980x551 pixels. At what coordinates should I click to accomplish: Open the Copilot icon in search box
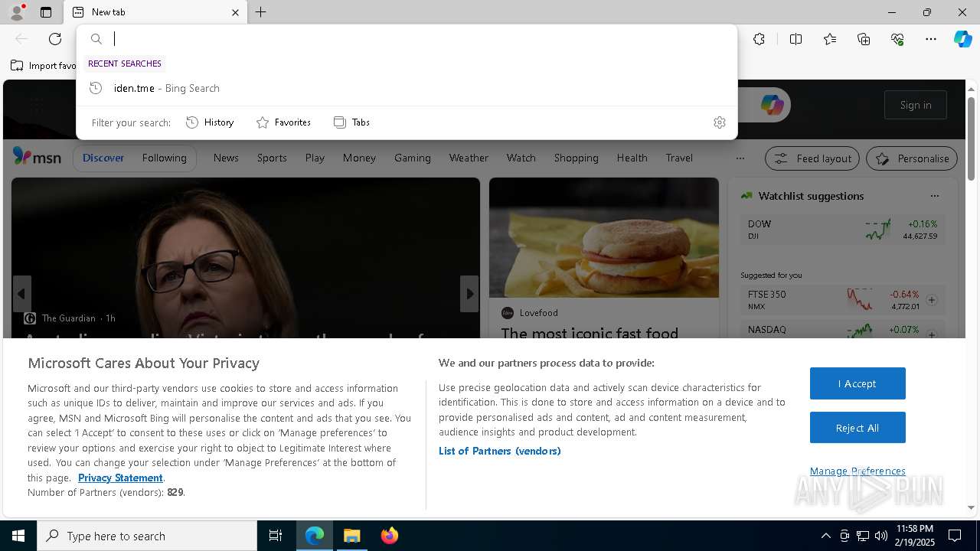[x=772, y=105]
